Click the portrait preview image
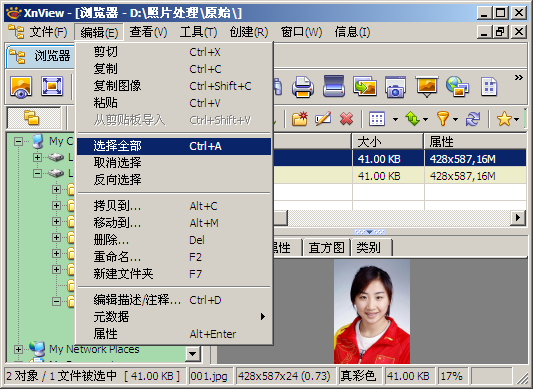Viewport: 533px width, 389px height. click(x=372, y=311)
